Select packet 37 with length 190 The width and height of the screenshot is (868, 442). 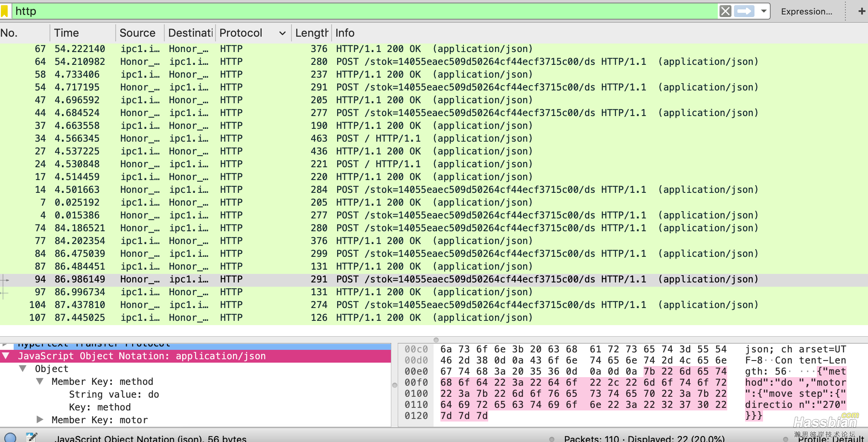click(434, 126)
